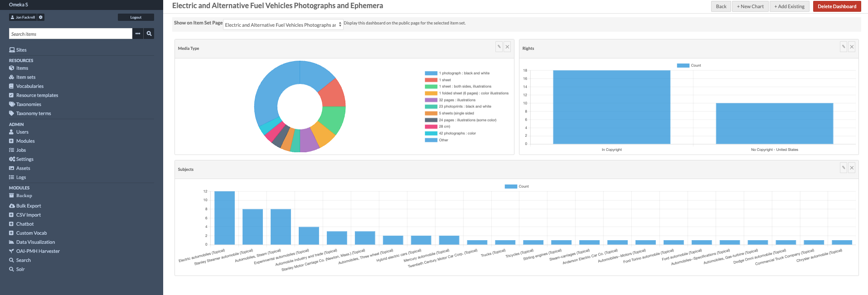Open Data Visualization module in sidebar
This screenshot has height=295, width=868.
coord(35,242)
